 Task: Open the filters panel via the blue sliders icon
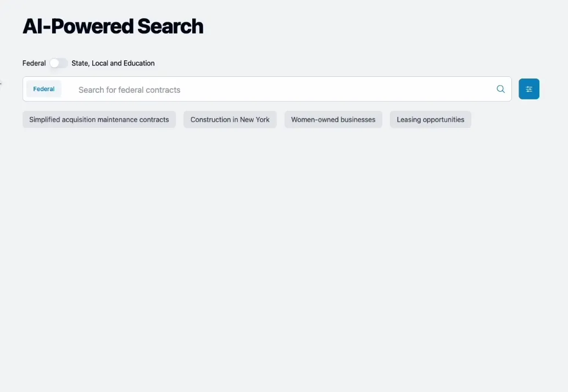pyautogui.click(x=528, y=88)
